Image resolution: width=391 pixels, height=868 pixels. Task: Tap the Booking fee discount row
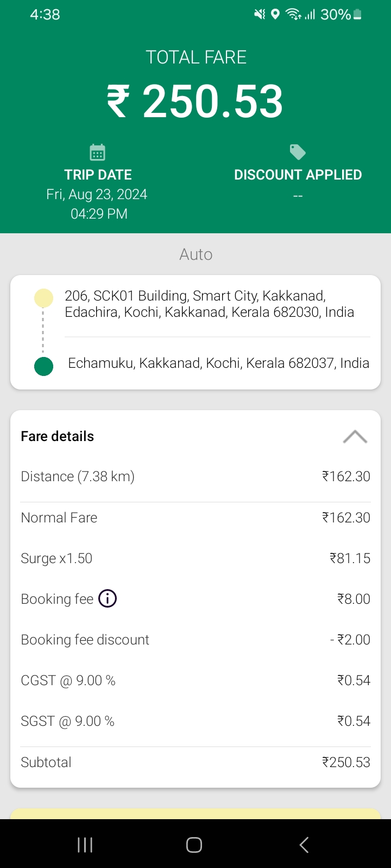tap(195, 640)
